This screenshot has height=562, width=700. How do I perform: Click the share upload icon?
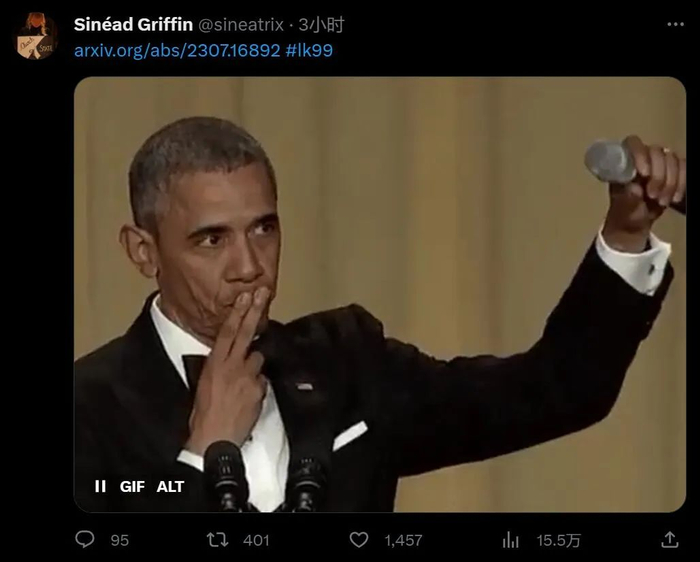pyautogui.click(x=670, y=540)
